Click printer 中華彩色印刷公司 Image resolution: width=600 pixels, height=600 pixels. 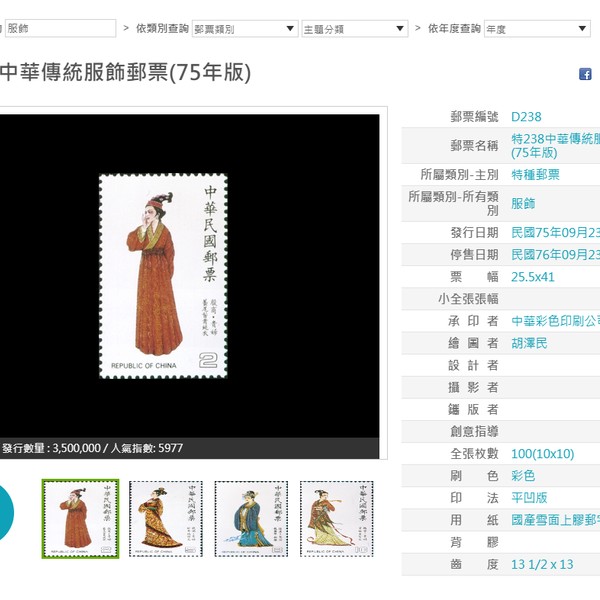[556, 321]
